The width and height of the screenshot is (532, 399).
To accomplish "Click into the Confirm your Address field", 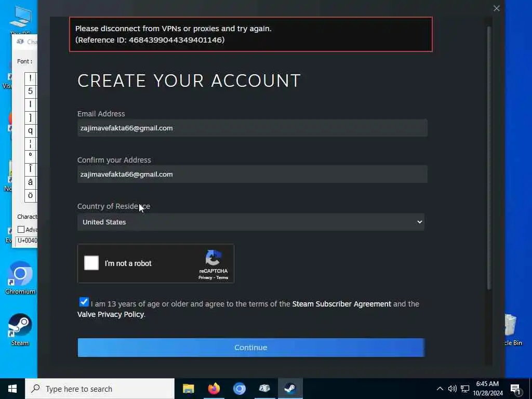I will tap(252, 174).
